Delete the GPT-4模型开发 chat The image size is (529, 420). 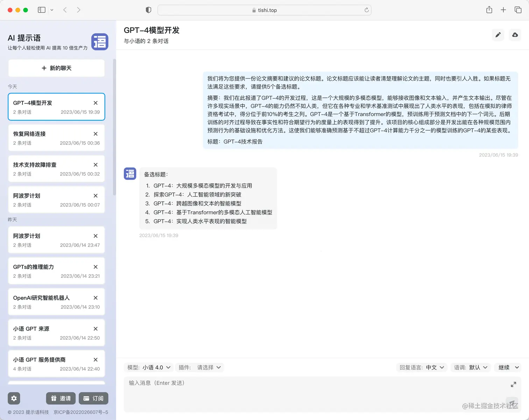[96, 103]
